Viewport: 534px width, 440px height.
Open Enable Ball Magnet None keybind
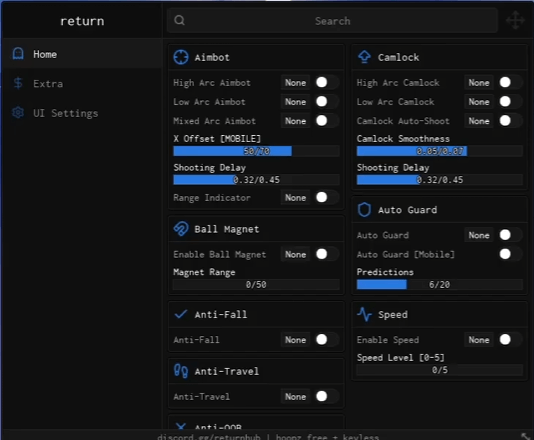click(295, 254)
